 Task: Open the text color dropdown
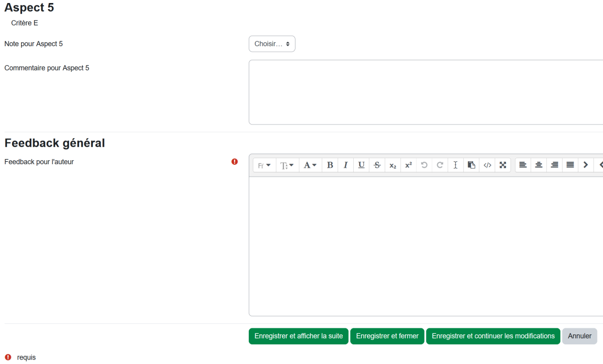310,165
